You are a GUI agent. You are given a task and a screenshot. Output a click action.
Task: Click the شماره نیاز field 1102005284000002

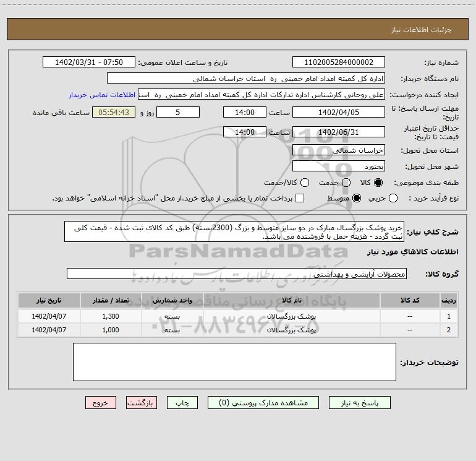click(339, 62)
